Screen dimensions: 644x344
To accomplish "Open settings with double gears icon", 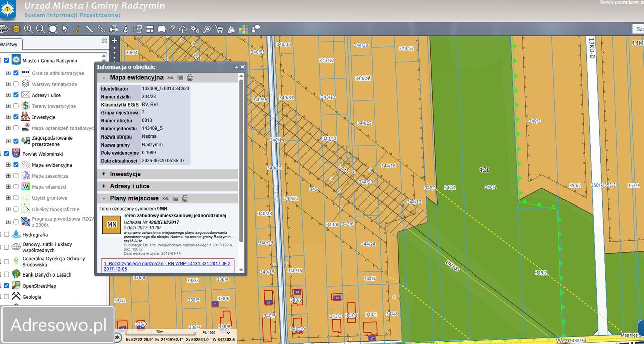I will (195, 29).
